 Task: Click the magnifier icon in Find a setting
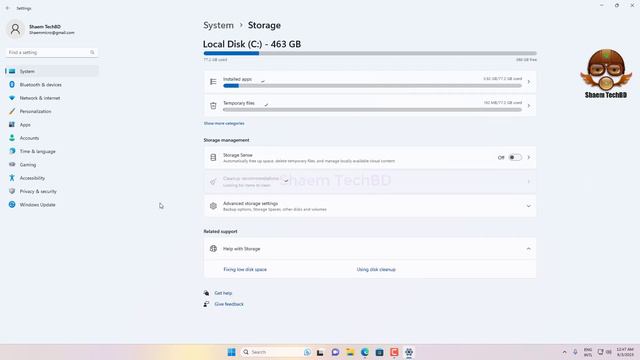[x=92, y=52]
